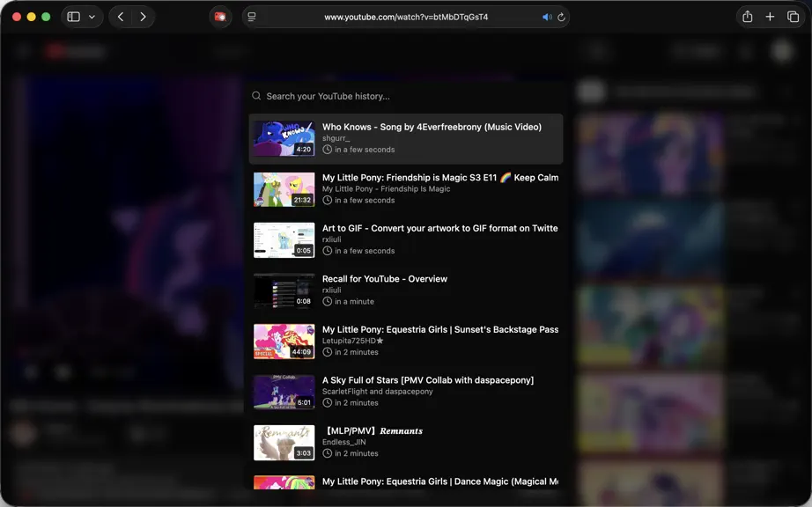This screenshot has height=507, width=812.
Task: Open the Recall for YouTube extension icon
Action: (x=220, y=17)
